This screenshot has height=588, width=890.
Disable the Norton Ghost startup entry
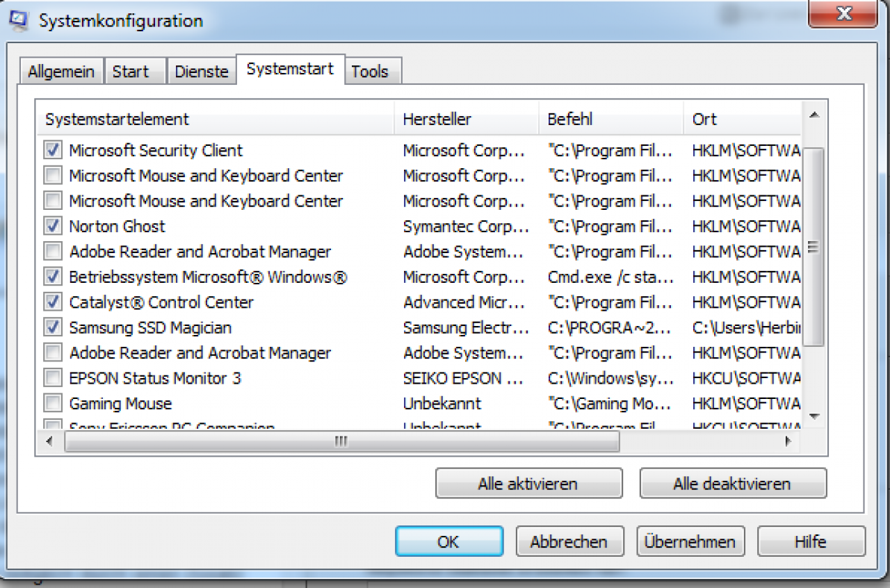pyautogui.click(x=52, y=226)
